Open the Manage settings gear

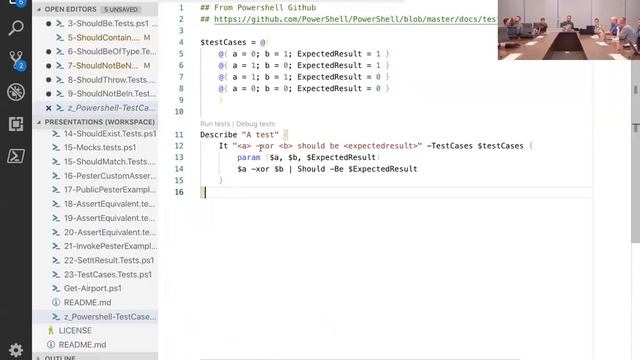pos(16,350)
